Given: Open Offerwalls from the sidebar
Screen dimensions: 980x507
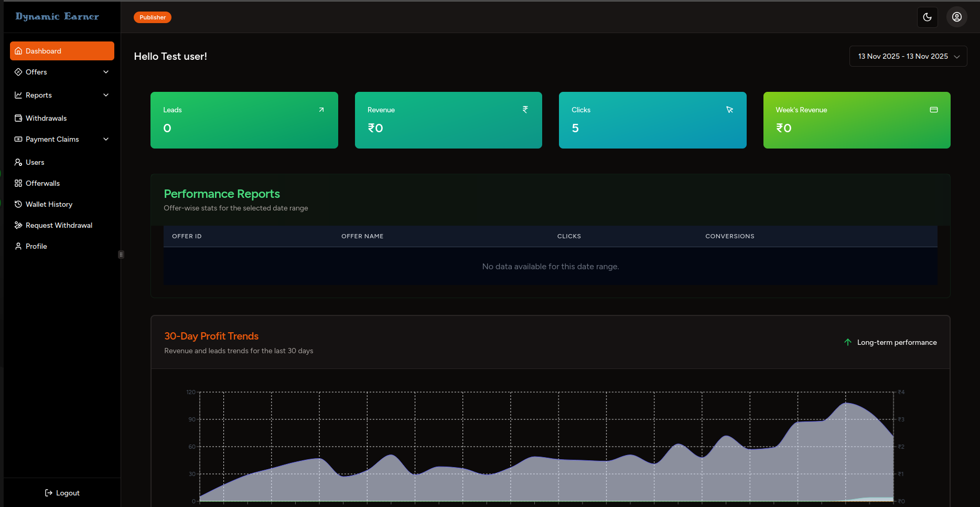Looking at the screenshot, I should pyautogui.click(x=18, y=183).
